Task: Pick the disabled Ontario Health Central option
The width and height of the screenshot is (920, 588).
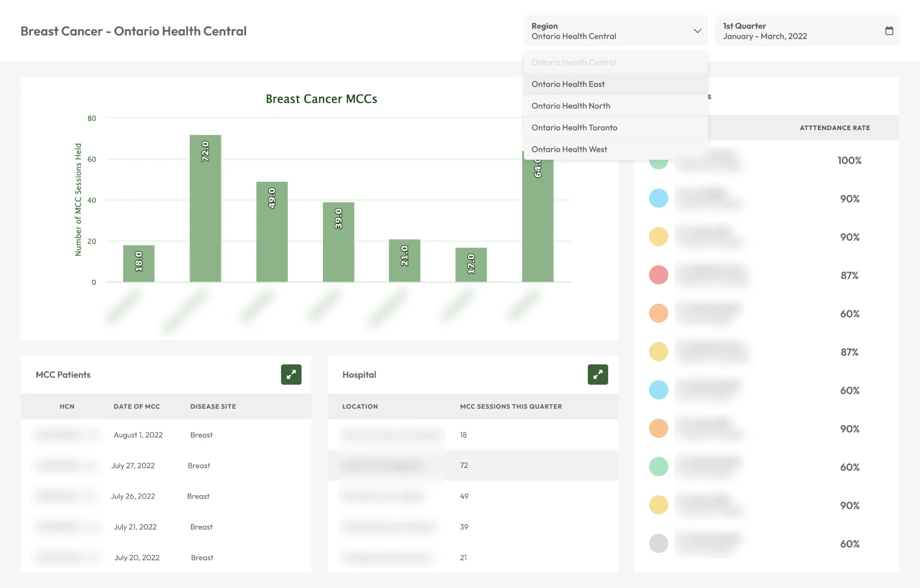Action: tap(615, 63)
